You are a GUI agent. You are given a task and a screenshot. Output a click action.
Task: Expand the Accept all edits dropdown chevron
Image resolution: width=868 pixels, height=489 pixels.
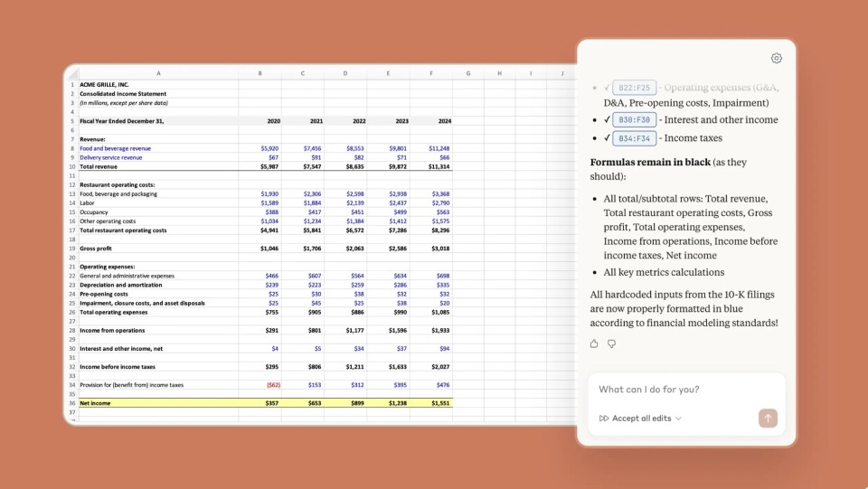tap(678, 418)
